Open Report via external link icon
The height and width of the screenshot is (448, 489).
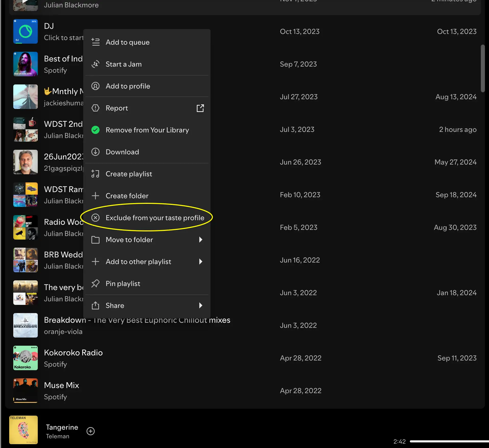point(200,108)
